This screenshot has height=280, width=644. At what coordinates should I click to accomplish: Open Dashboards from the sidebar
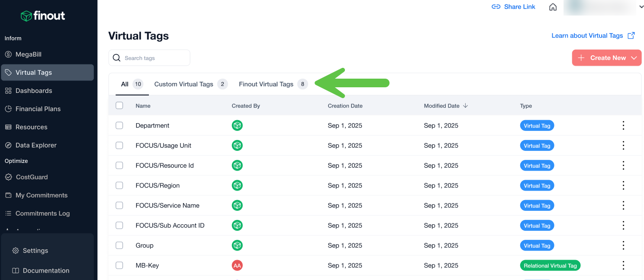pos(34,91)
